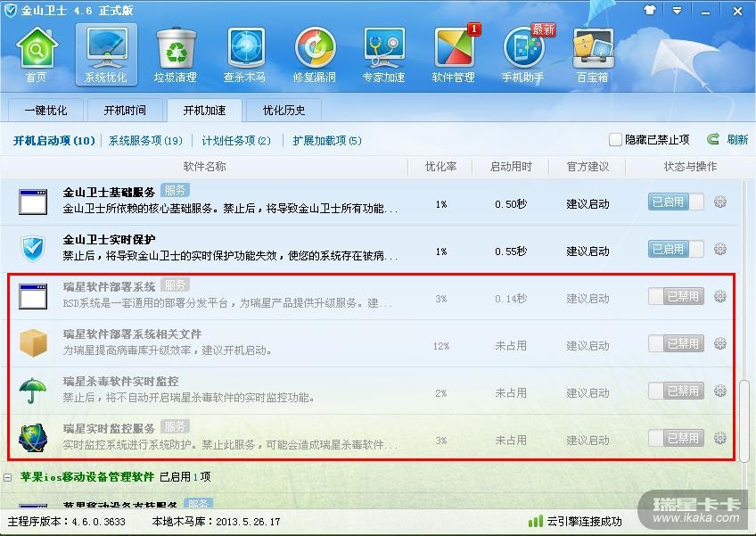Switch to the 优化历史 tab
Screen dimensions: 756x536
coord(284,110)
